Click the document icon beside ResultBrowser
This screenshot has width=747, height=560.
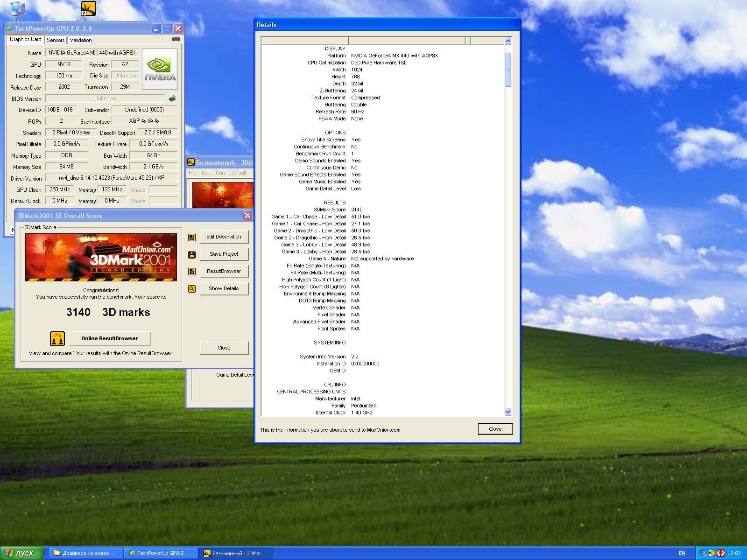pos(192,272)
